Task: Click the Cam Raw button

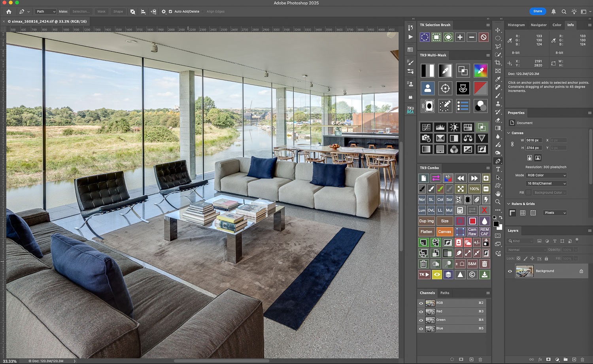Action: click(x=472, y=232)
